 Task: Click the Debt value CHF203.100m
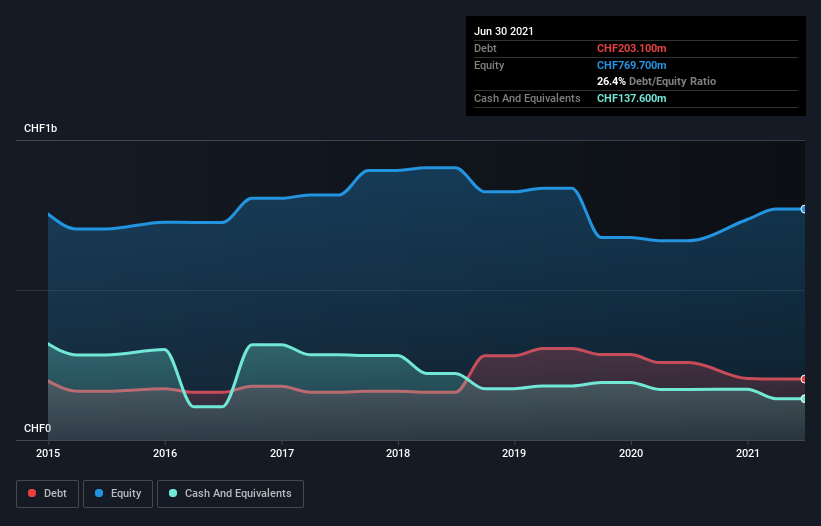pos(631,48)
